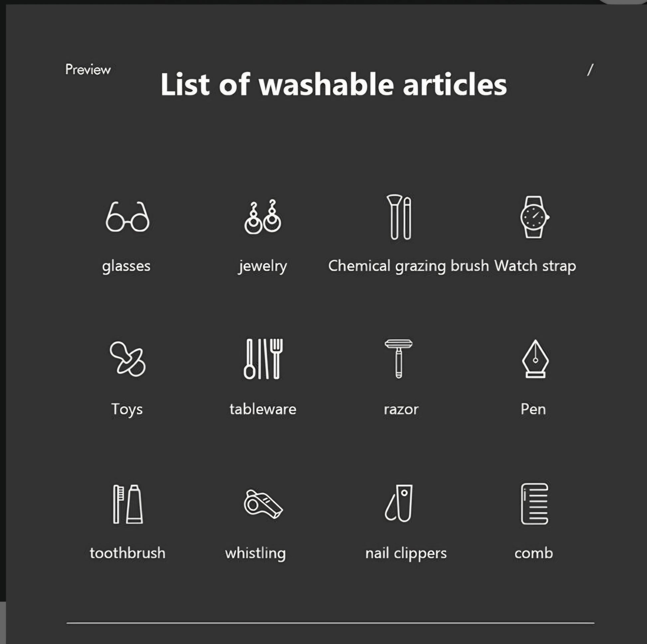Select the fountain pen nib icon
Screen dimensions: 647x644
pyautogui.click(x=535, y=359)
